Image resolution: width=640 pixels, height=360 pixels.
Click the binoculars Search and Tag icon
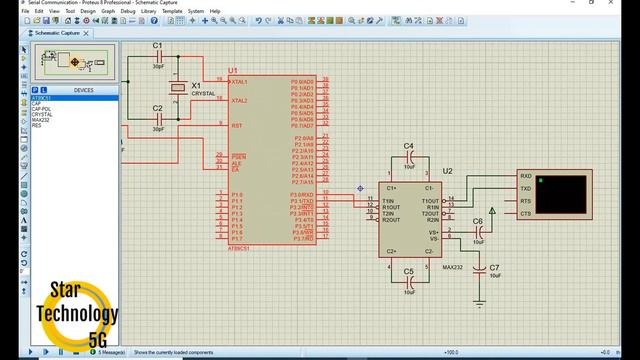409,20
